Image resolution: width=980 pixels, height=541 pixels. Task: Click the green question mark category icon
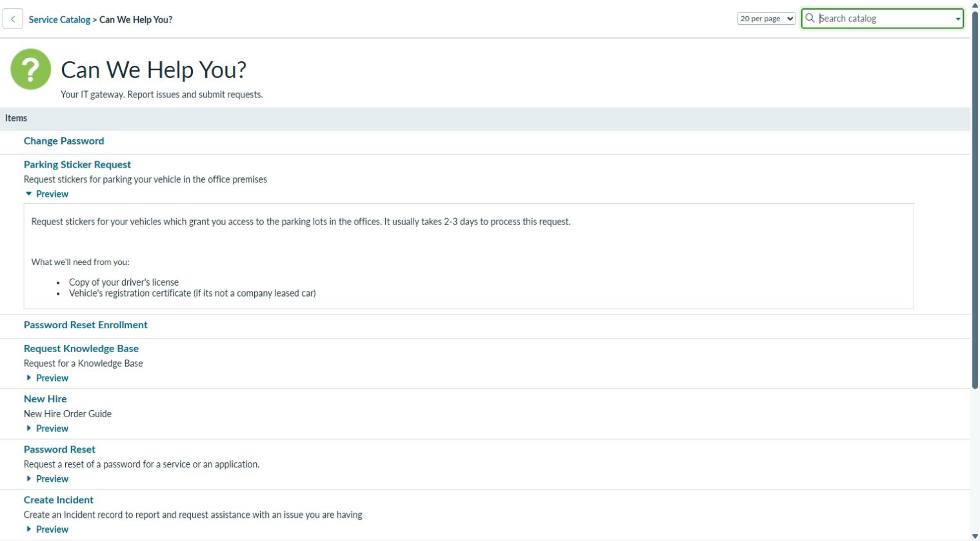(x=31, y=69)
